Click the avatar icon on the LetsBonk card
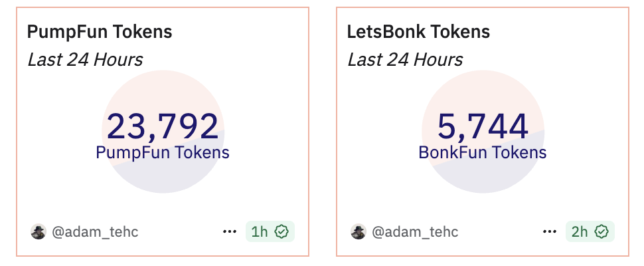 359,231
